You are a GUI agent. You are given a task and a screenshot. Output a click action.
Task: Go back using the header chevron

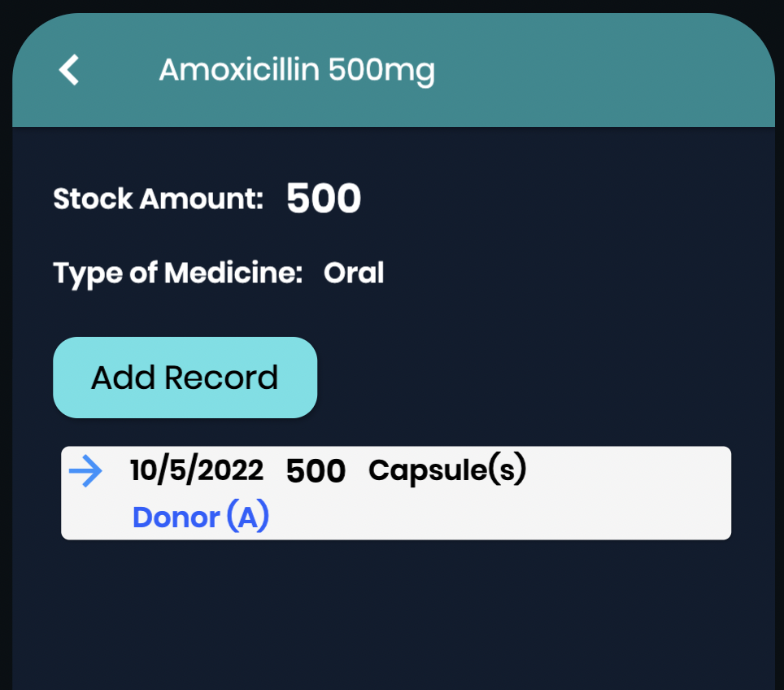click(x=69, y=70)
